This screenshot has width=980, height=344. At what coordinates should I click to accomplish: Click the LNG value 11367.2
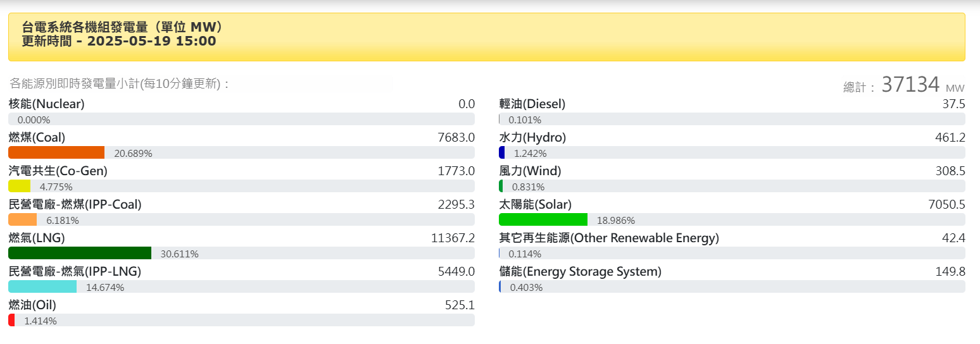pyautogui.click(x=453, y=238)
